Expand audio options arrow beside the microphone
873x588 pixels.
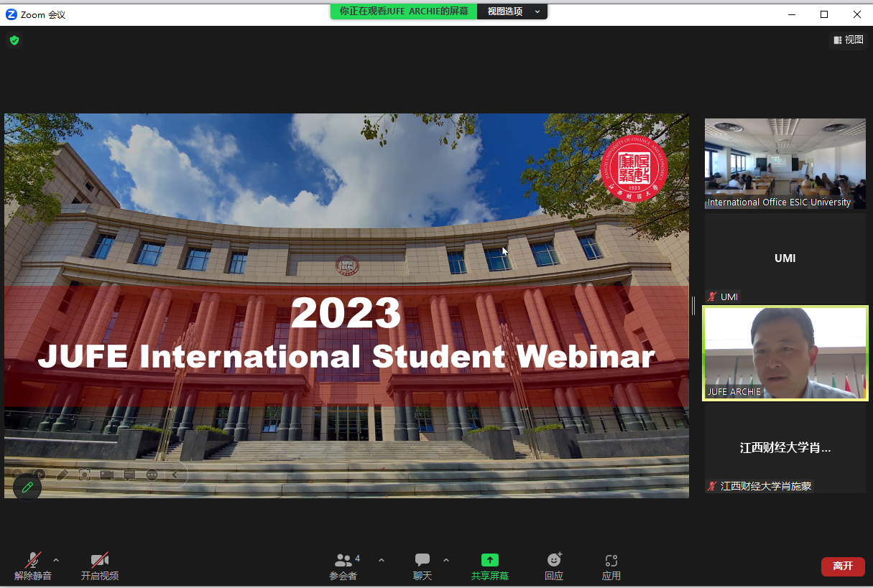[56, 560]
